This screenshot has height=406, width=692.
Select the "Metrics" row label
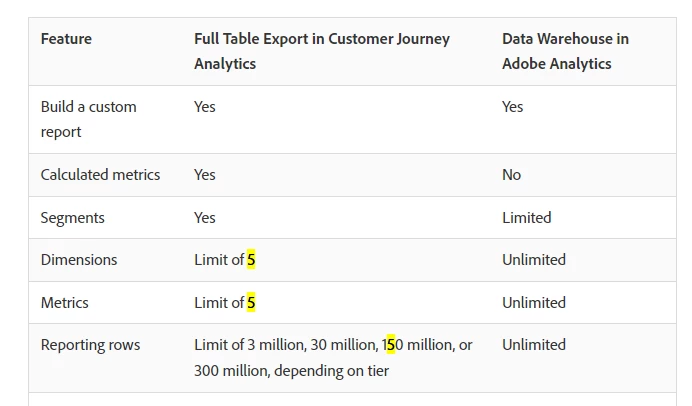click(64, 303)
